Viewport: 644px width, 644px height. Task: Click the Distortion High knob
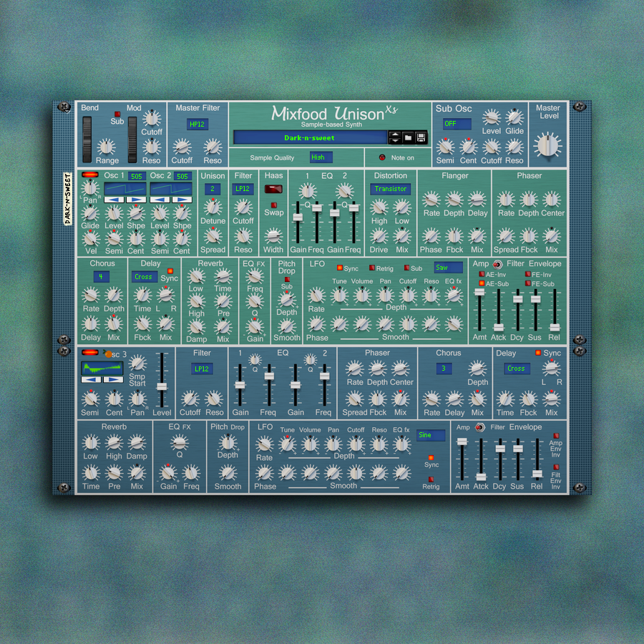[x=379, y=208]
